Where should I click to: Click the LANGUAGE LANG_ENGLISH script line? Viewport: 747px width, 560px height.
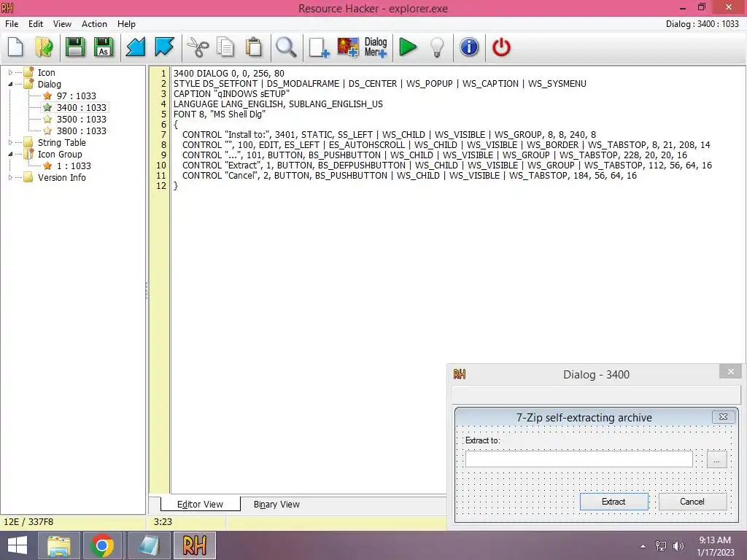[278, 104]
